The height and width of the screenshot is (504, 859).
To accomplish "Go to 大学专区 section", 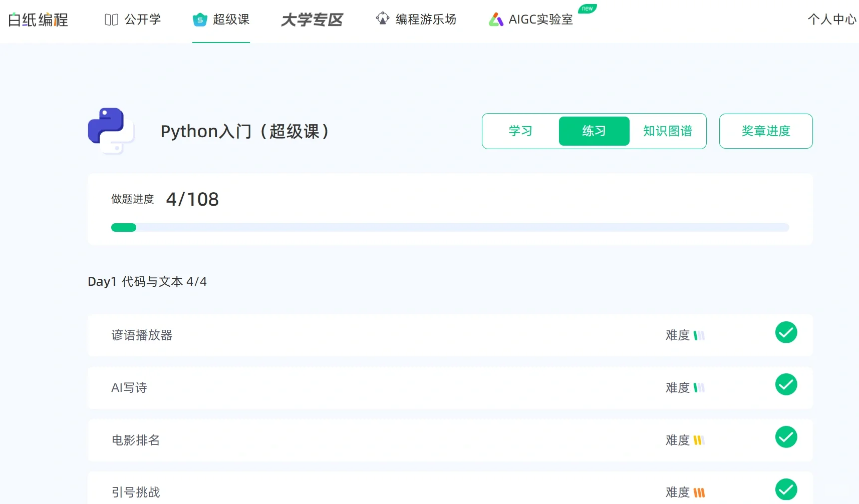I will point(312,20).
